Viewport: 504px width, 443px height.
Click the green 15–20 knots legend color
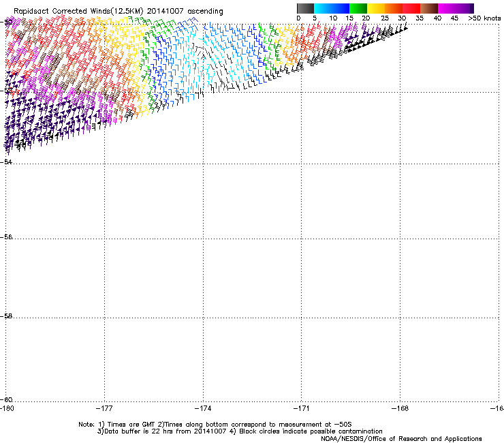pyautogui.click(x=358, y=8)
